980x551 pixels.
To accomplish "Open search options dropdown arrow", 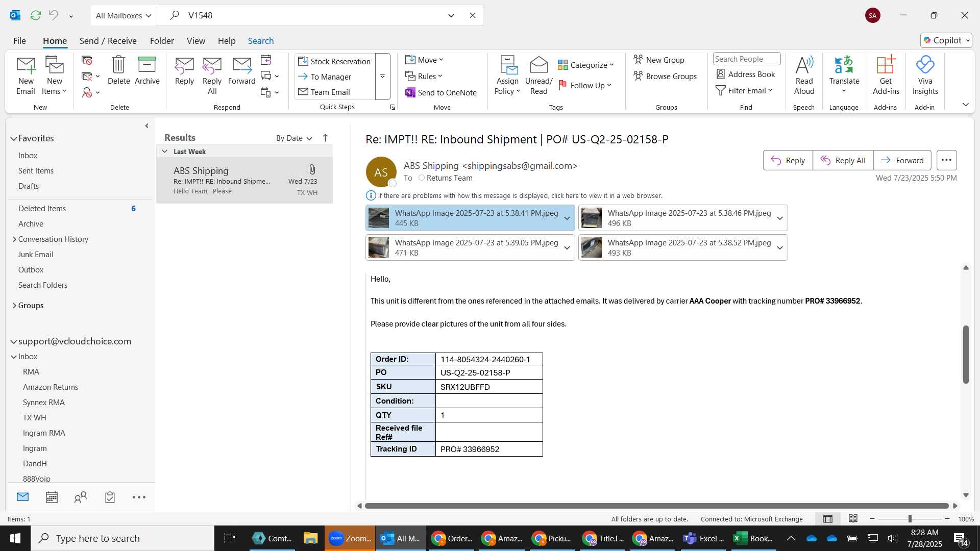I will coord(451,15).
